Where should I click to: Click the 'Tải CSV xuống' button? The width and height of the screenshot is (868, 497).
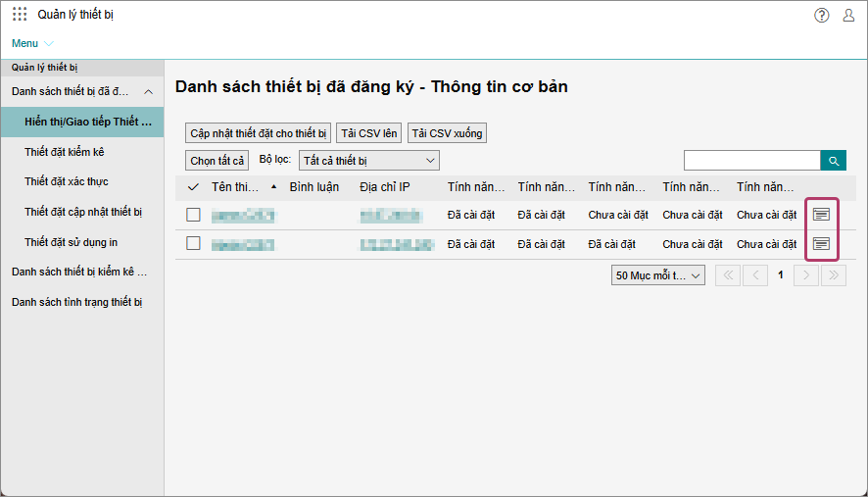[x=446, y=133]
